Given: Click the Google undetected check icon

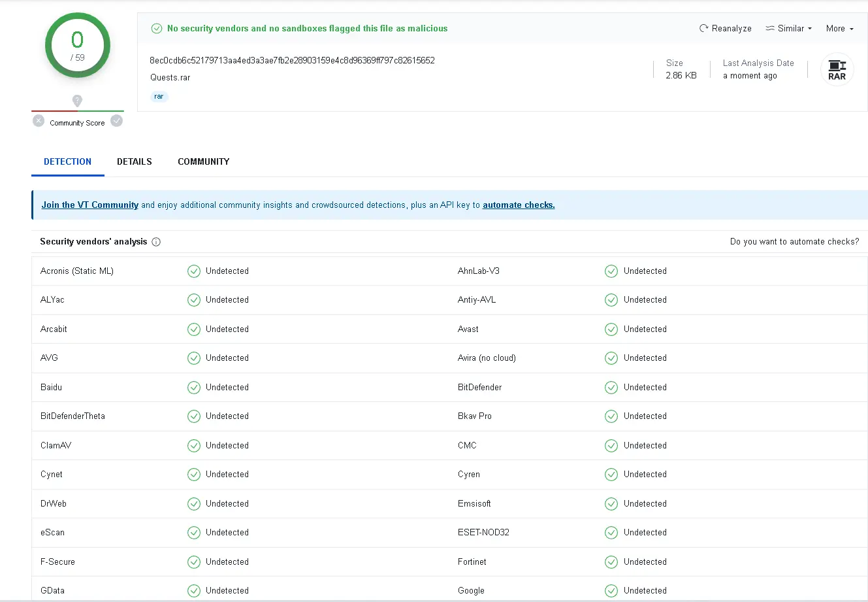Looking at the screenshot, I should 611,591.
